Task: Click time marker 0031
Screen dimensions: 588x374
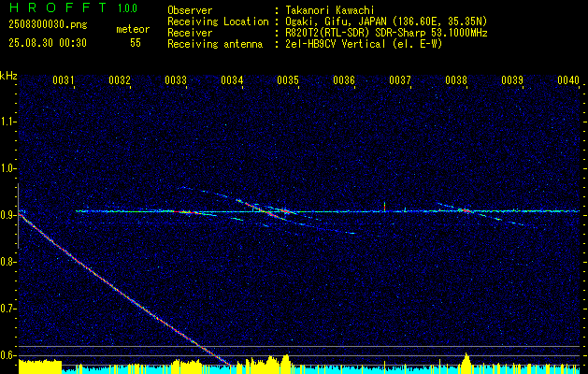Action: click(63, 80)
